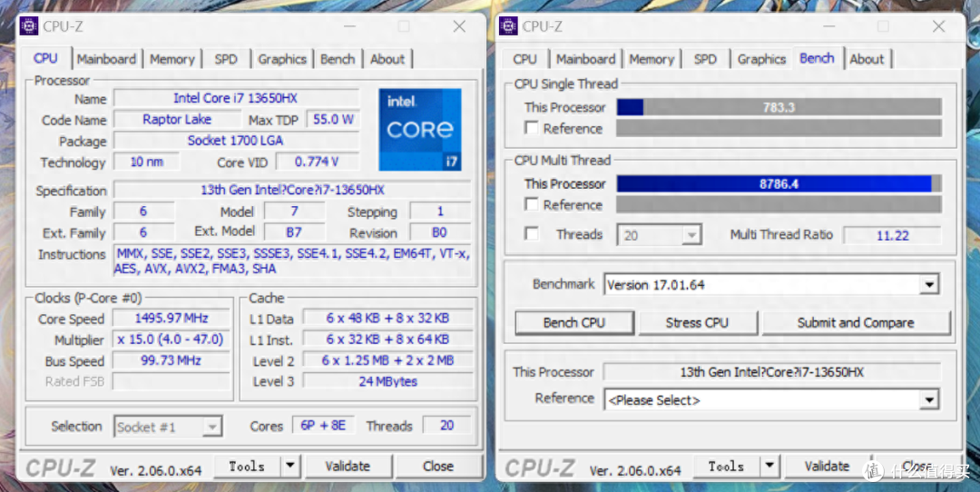
Task: Open About tab in right window
Action: [x=867, y=59]
